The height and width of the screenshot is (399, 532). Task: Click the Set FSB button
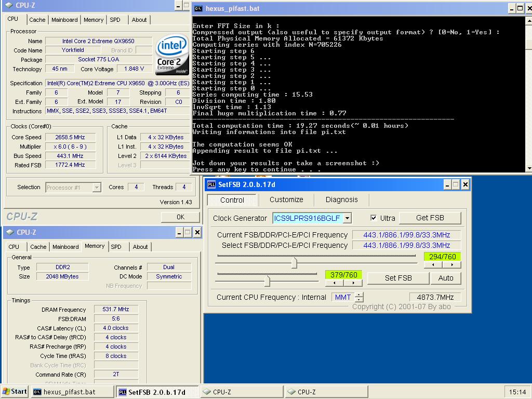pyautogui.click(x=398, y=278)
